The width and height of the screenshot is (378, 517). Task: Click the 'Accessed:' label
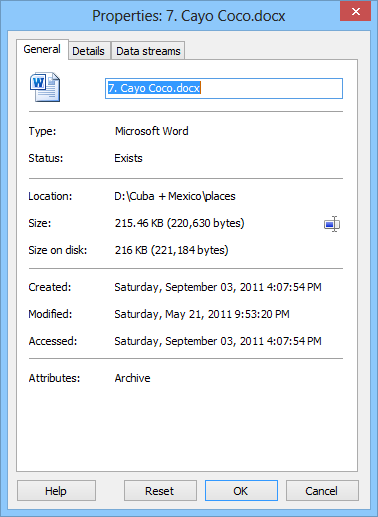pyautogui.click(x=53, y=341)
